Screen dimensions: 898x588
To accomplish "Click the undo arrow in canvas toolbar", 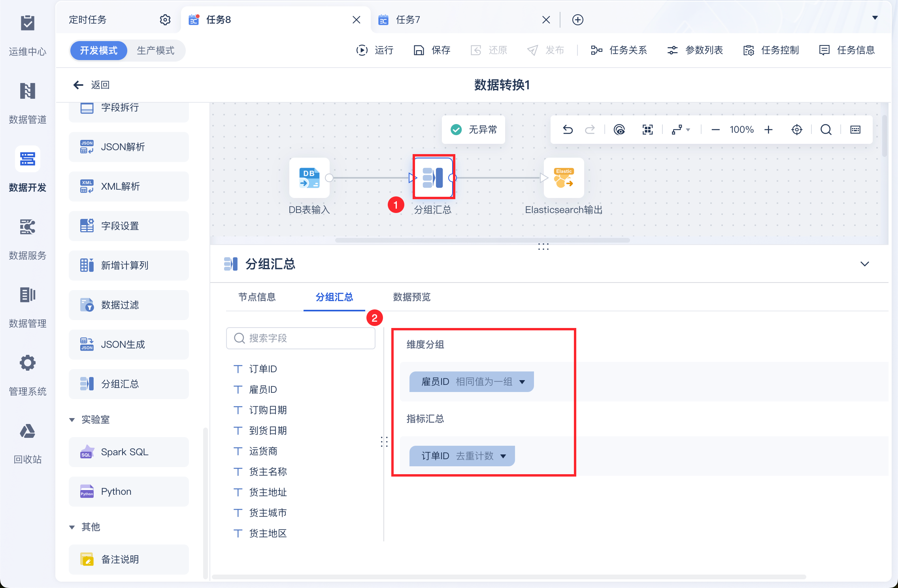I will 568,130.
